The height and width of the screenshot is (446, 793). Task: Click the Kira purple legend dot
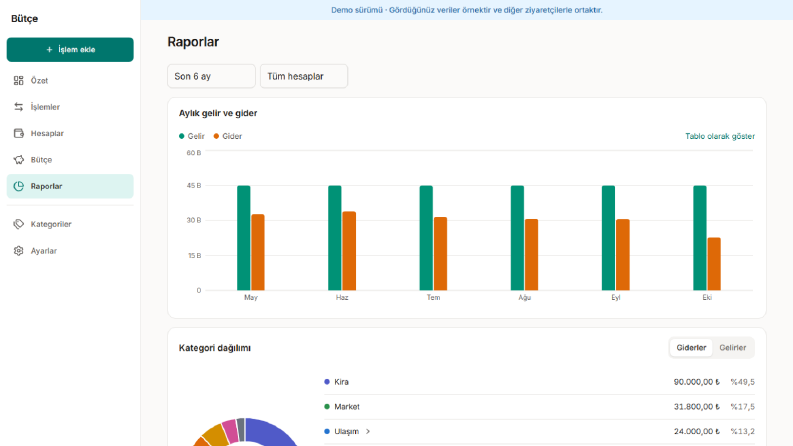[x=327, y=382]
